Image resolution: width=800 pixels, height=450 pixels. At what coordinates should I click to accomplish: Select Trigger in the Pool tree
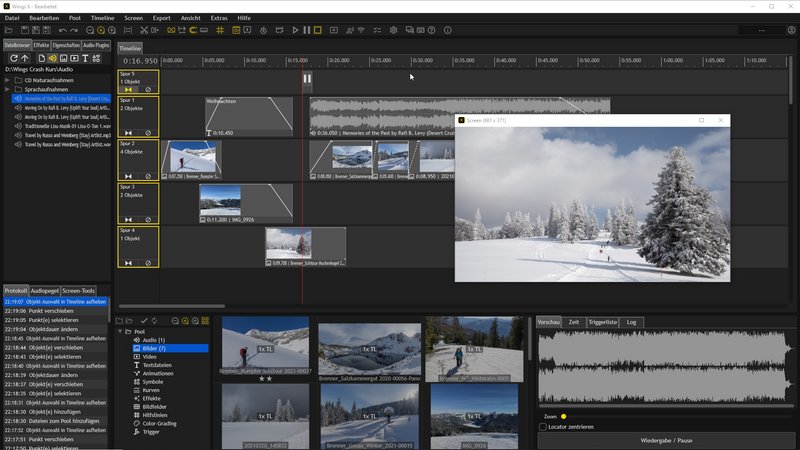coord(151,432)
